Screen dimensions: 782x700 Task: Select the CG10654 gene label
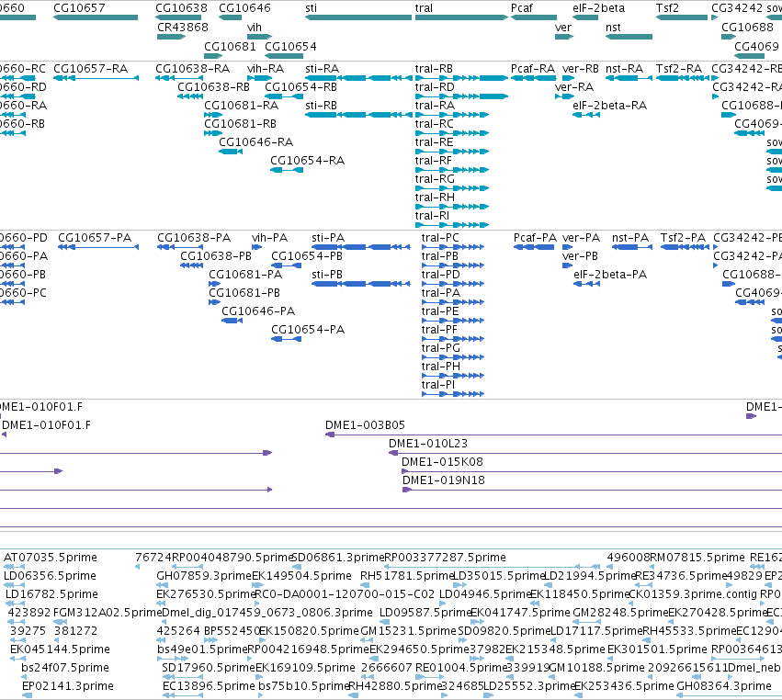tap(290, 46)
